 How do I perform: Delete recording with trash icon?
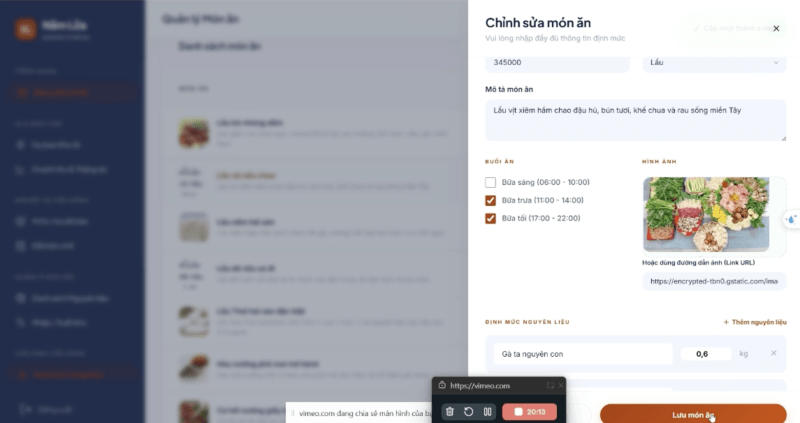point(449,412)
